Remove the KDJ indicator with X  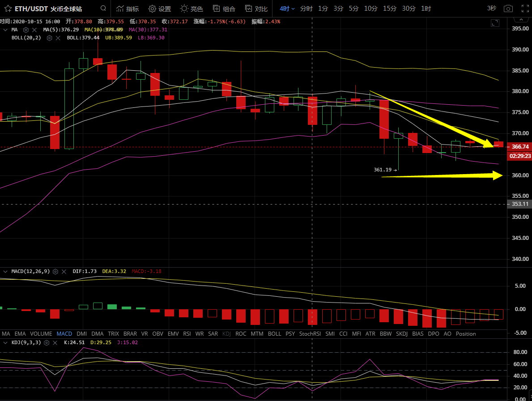coord(54,342)
